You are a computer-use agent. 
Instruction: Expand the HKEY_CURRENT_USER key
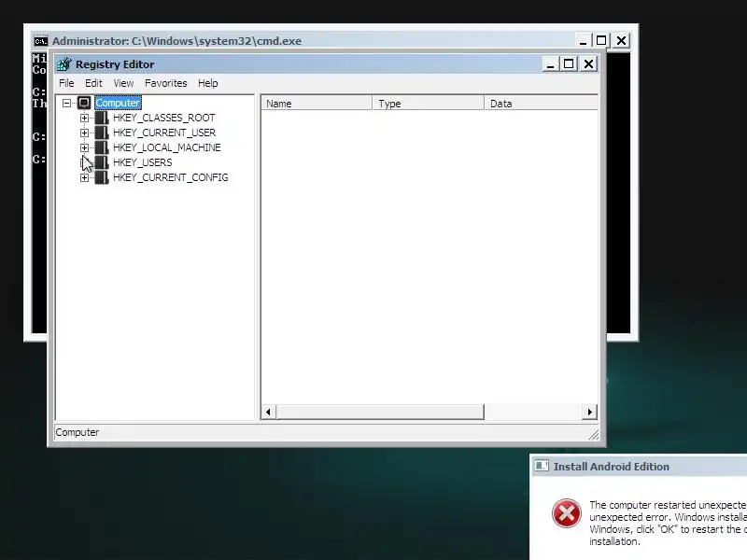point(84,133)
